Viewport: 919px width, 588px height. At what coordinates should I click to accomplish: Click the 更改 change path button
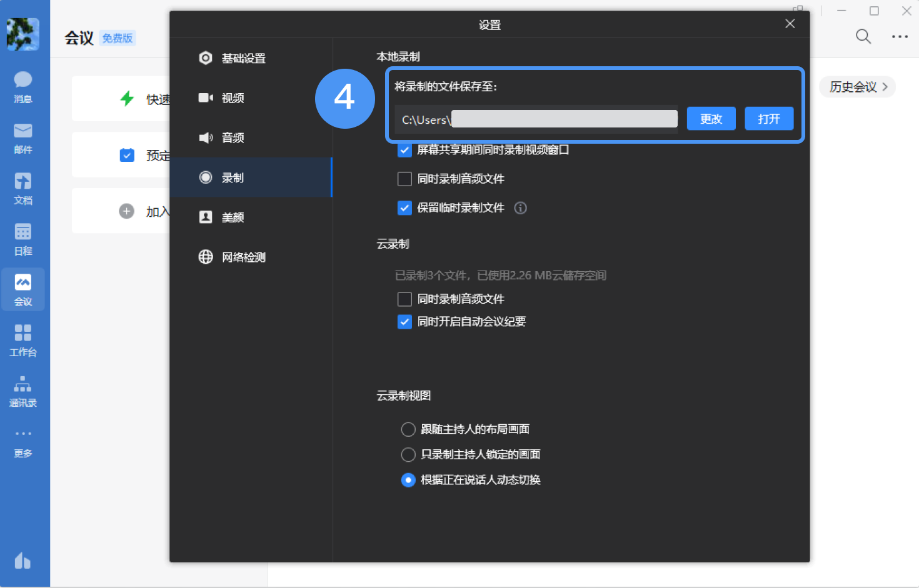pos(711,119)
